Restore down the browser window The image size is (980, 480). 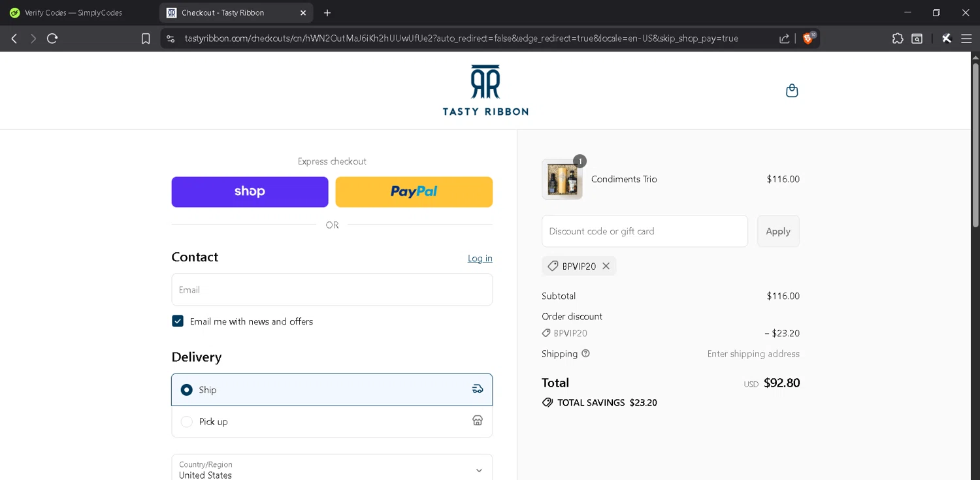point(936,12)
